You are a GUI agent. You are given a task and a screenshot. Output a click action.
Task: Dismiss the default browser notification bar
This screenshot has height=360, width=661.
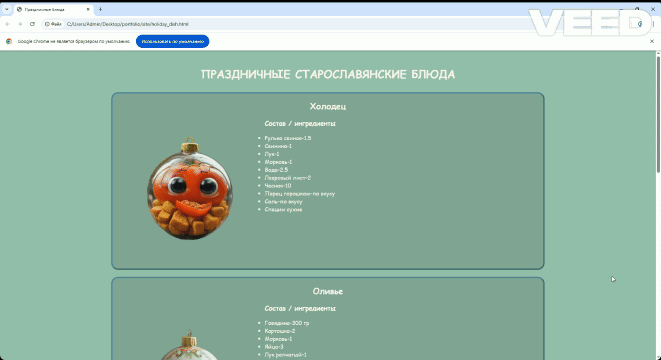[x=652, y=41]
